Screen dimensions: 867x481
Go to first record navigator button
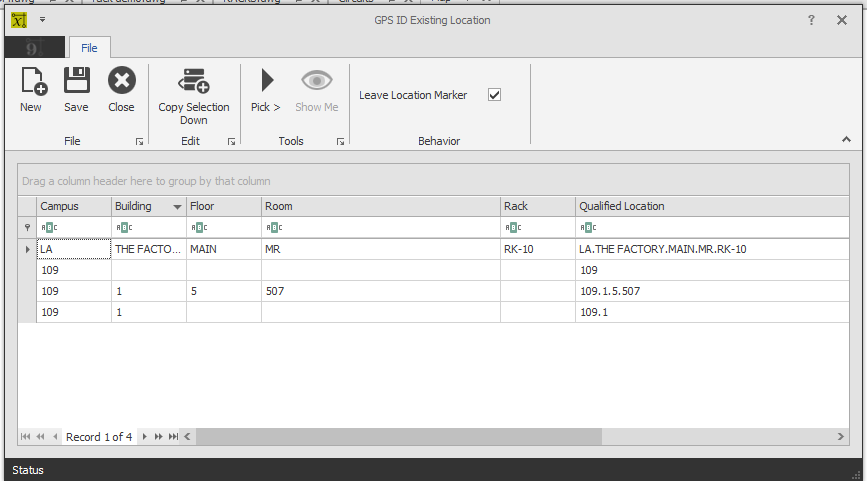coord(25,437)
